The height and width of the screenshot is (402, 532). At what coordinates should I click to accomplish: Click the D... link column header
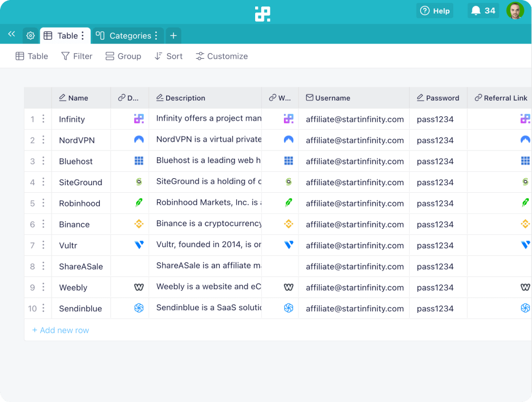pyautogui.click(x=130, y=98)
